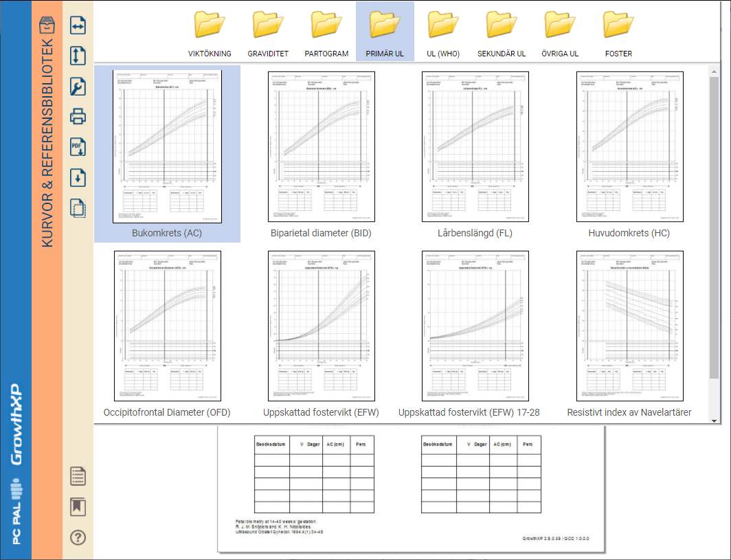Click the "Uppskattad fostervikt (EFW)" caption text
Image resolution: width=731 pixels, height=560 pixels.
pyautogui.click(x=322, y=413)
